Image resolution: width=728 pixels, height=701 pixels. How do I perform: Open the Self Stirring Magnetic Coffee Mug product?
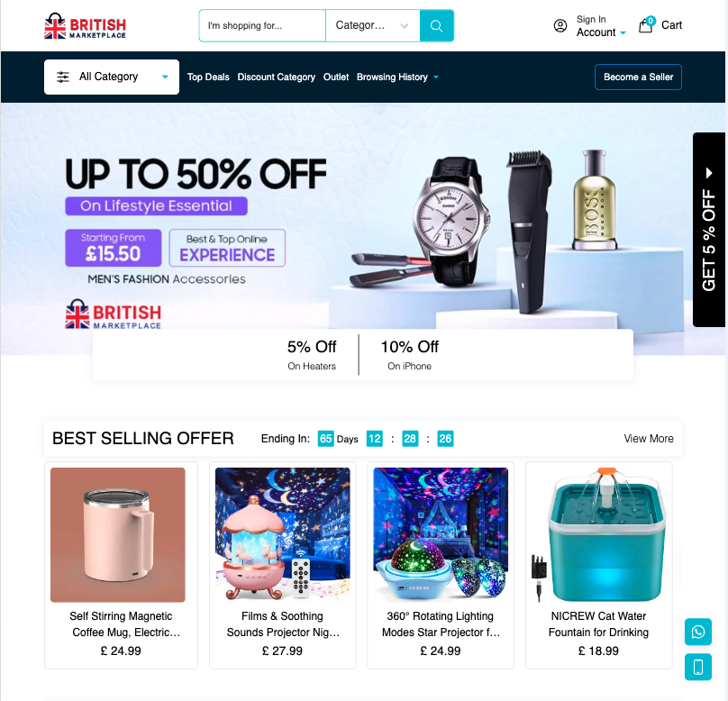(121, 565)
